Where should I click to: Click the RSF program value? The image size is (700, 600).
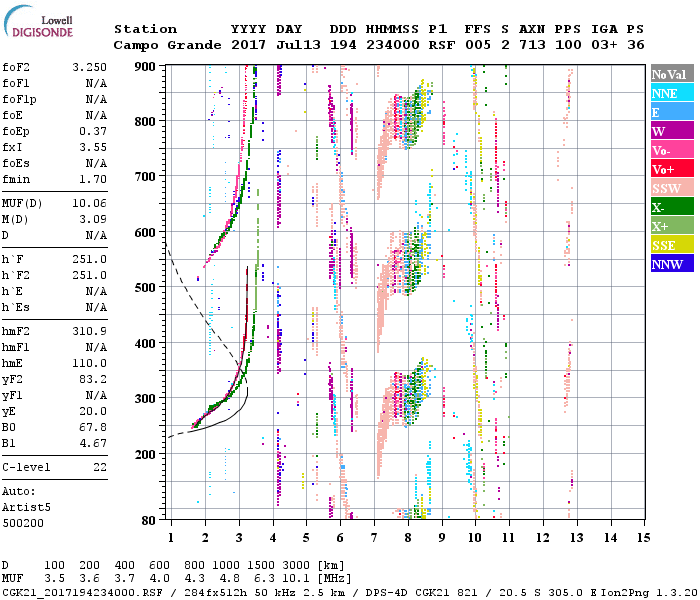pyautogui.click(x=442, y=45)
